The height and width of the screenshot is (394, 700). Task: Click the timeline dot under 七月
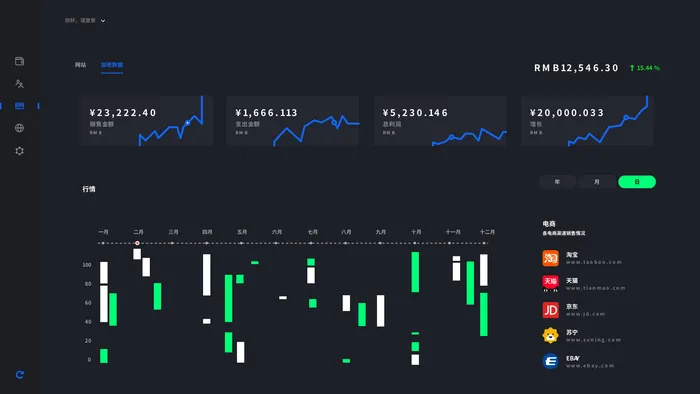pos(311,243)
